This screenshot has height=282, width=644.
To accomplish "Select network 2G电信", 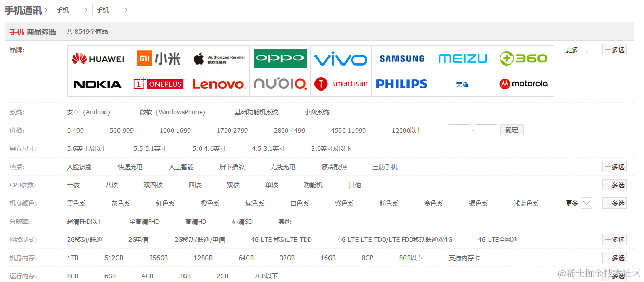I will 138,240.
